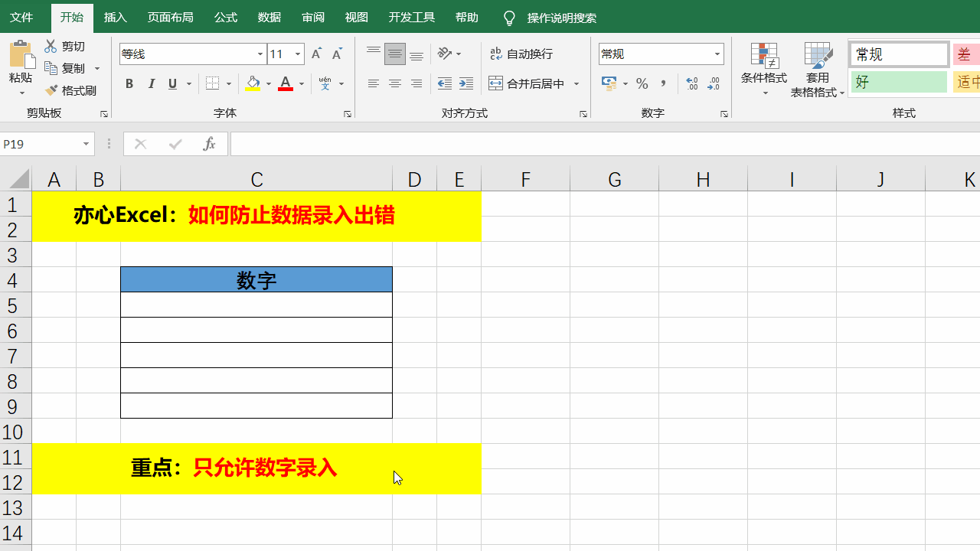
Task: Center text horizontally
Action: tap(395, 83)
